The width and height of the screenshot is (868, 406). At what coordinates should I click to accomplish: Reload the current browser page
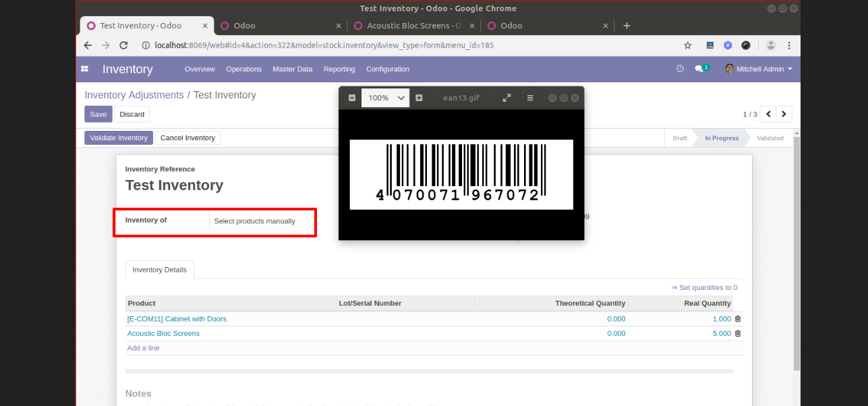point(123,45)
